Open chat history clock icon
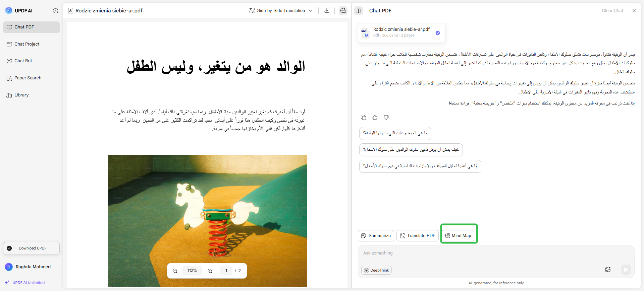This screenshot has width=644, height=291. pos(56,11)
